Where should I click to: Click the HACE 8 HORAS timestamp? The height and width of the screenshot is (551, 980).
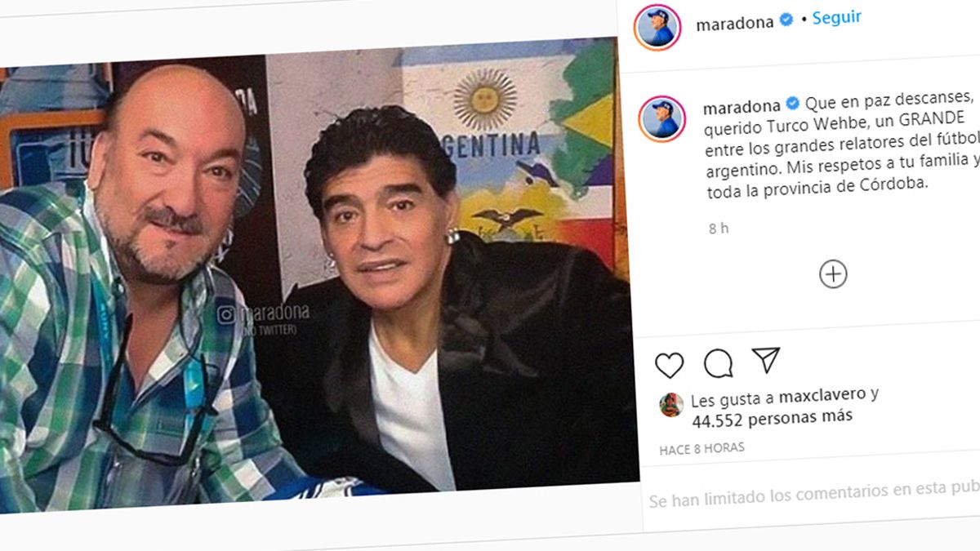coord(702,449)
